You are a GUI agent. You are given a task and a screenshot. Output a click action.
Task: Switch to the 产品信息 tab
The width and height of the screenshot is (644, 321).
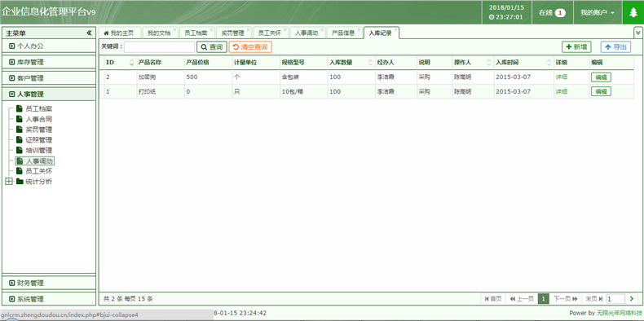click(x=343, y=33)
